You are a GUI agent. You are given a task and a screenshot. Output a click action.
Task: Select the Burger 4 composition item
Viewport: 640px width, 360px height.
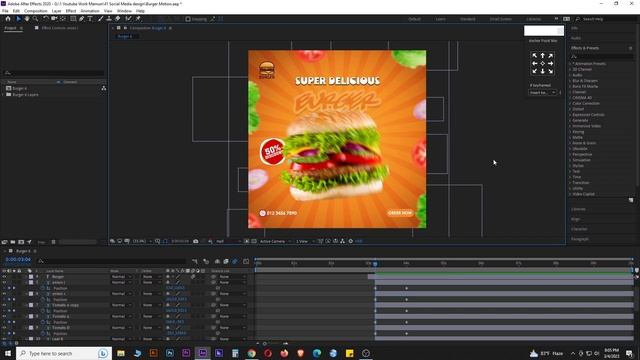pyautogui.click(x=20, y=88)
